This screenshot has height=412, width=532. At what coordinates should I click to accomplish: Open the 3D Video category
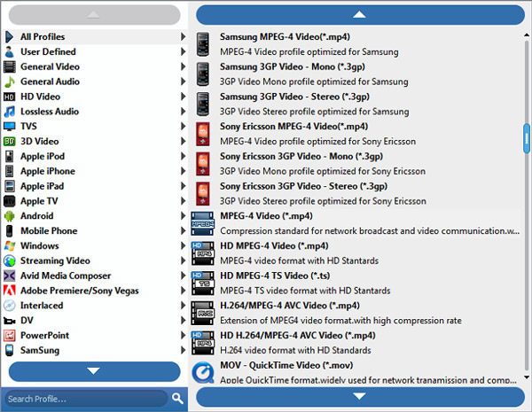[x=95, y=141]
